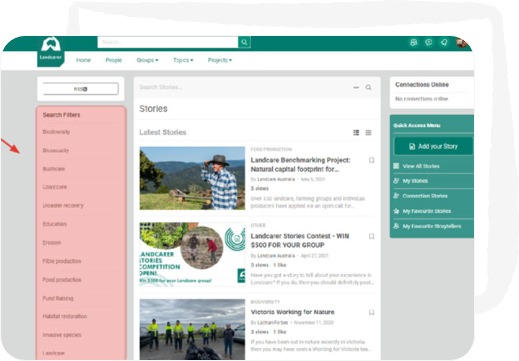Expand the Projects dropdown menu
Screen dimensions: 519x361
coord(220,60)
